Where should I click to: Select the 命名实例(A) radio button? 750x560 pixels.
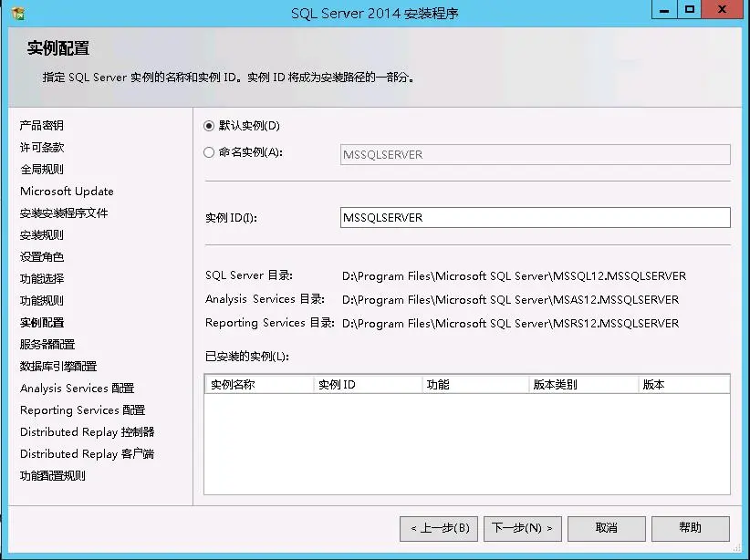pos(209,152)
